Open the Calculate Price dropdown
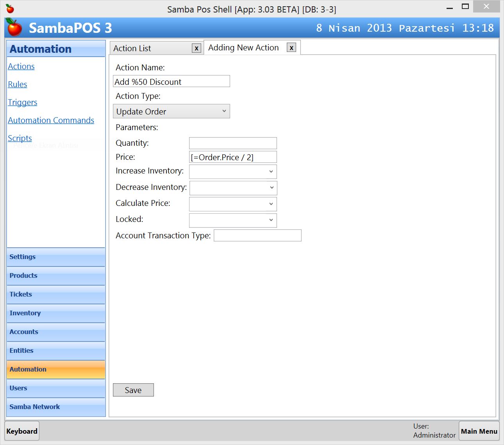Viewport: 504px width, 445px height. [233, 204]
